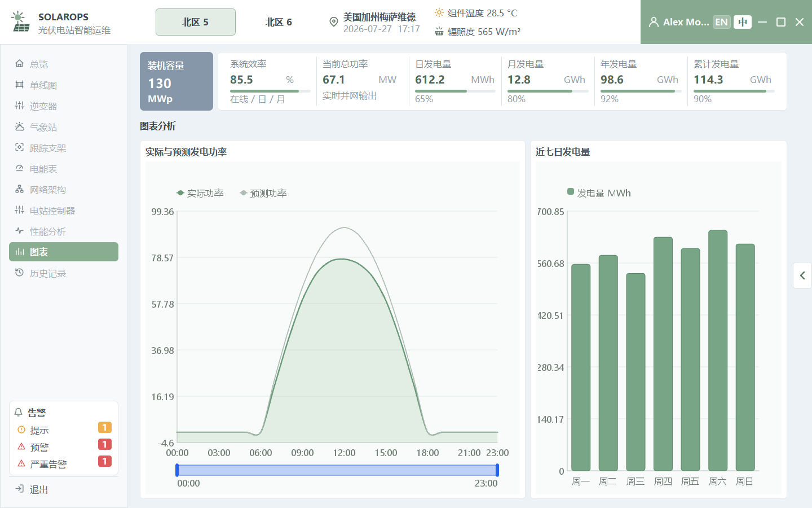Open 网络架构 network topology icon
Image resolution: width=812 pixels, height=508 pixels.
click(x=19, y=189)
